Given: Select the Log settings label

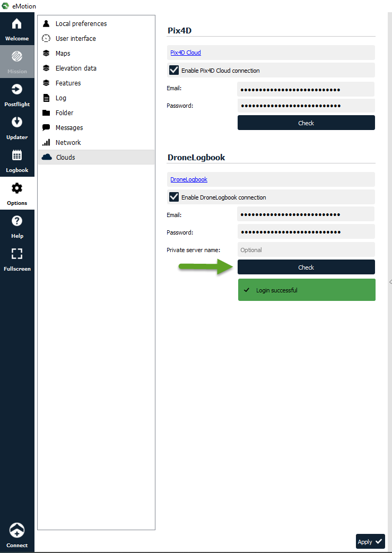Looking at the screenshot, I should (x=60, y=98).
